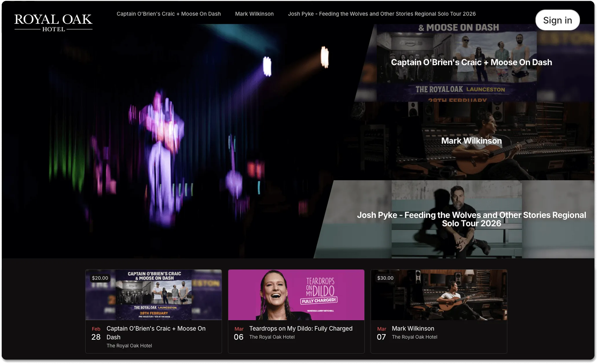Open Teardrops Fully Charged card poster image
This screenshot has height=364, width=598.
click(x=296, y=295)
